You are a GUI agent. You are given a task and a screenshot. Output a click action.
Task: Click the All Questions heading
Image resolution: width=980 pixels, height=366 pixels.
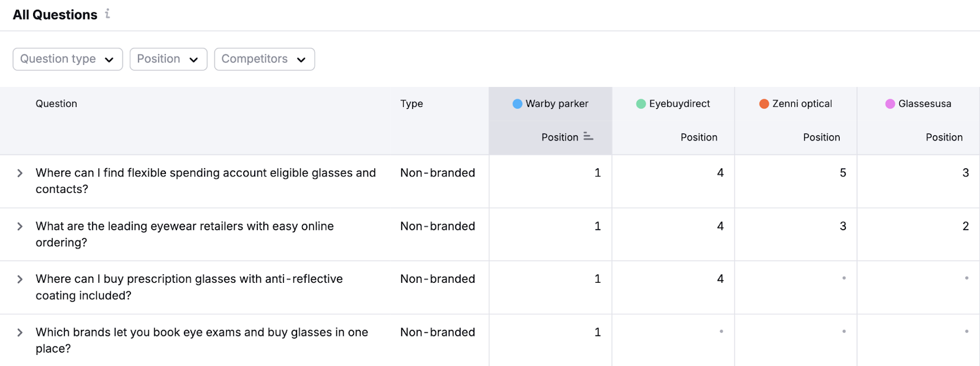[55, 15]
